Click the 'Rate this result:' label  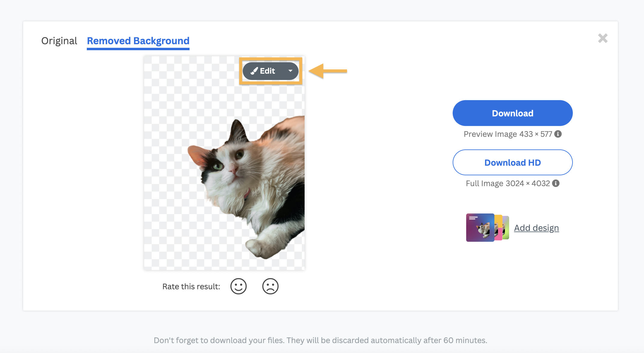click(191, 287)
